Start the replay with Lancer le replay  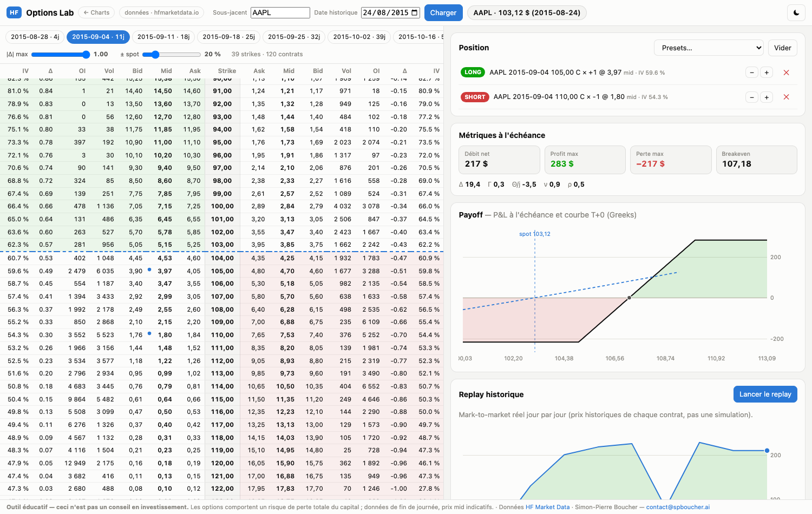click(x=765, y=394)
